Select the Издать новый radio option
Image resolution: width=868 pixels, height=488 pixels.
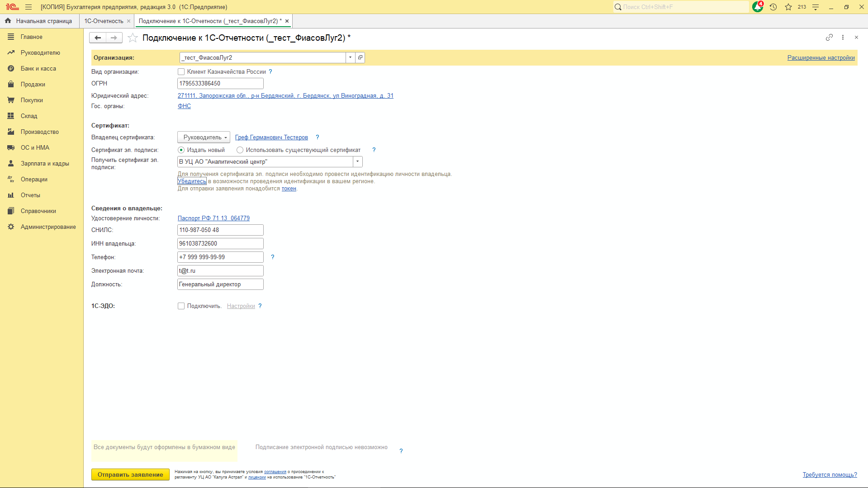tap(181, 150)
